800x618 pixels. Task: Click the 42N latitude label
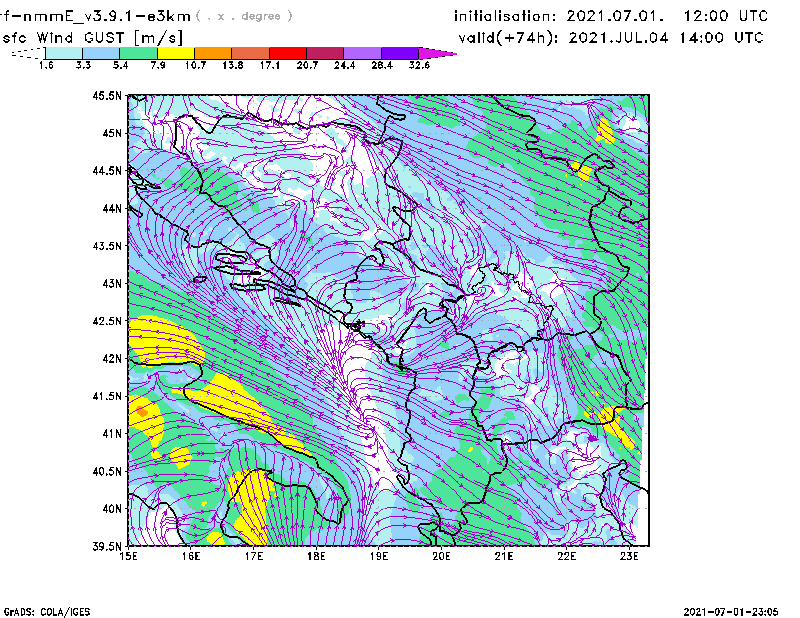(112, 358)
